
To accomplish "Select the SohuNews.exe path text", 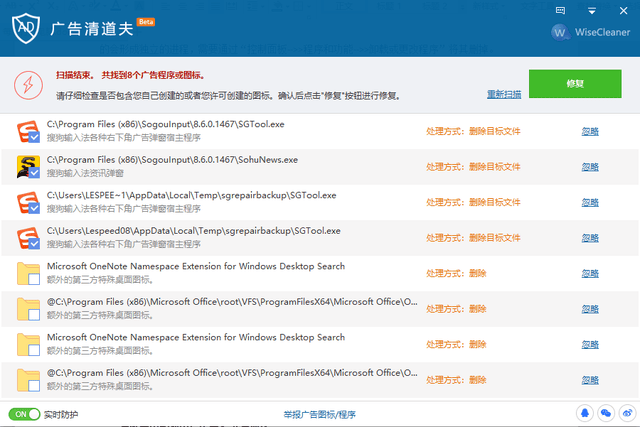I will [172, 160].
